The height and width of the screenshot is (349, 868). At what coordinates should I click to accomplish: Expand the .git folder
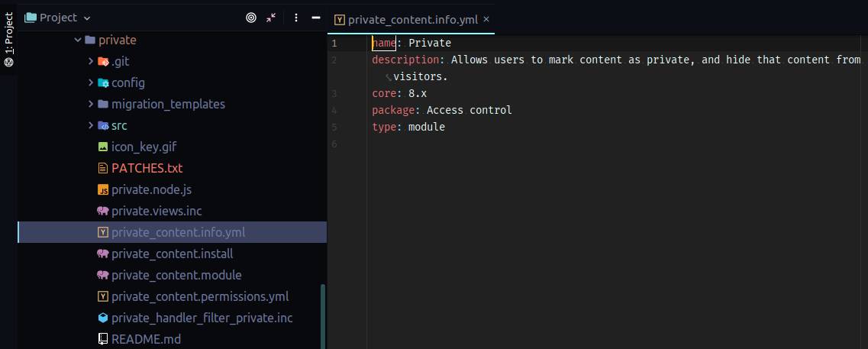click(x=91, y=61)
